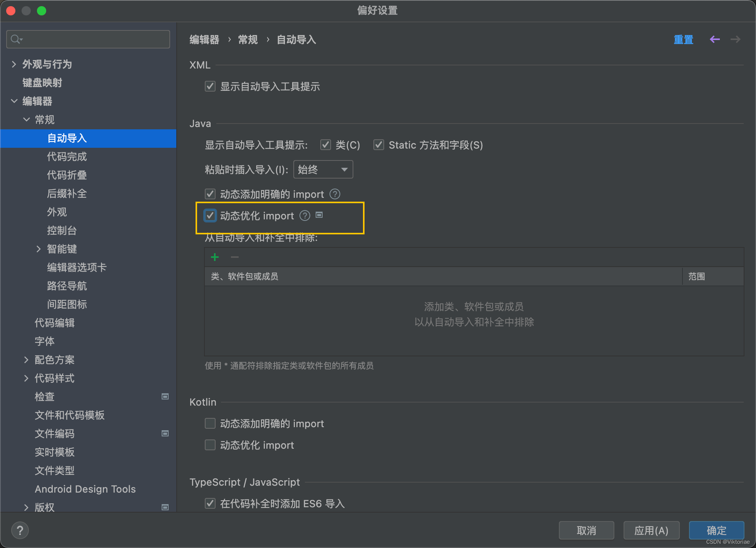756x548 pixels.
Task: Click the 确定 OK button
Action: point(716,530)
